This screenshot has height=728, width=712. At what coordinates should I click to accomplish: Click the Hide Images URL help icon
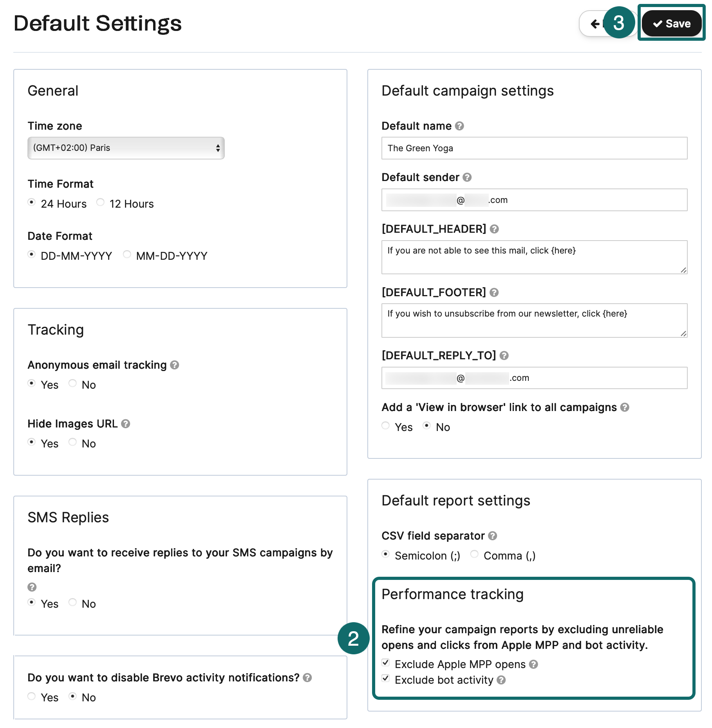(125, 424)
